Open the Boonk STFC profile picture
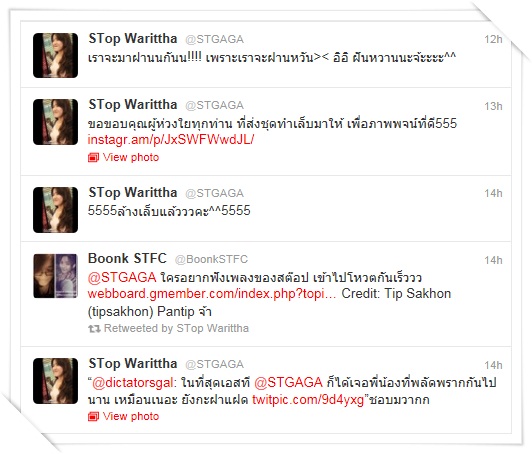Viewport: 532px width, 454px height. click(55, 276)
